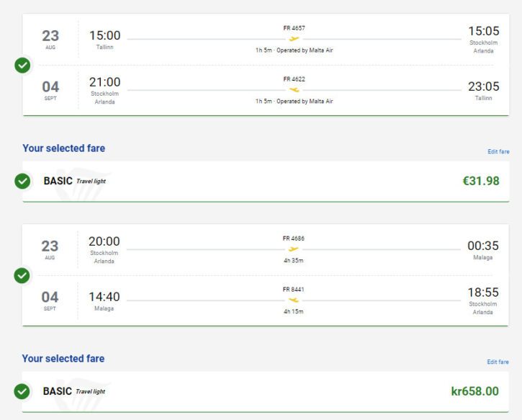Open Edit fare for the €31.98 fare
This screenshot has height=420, width=522.
tap(498, 151)
